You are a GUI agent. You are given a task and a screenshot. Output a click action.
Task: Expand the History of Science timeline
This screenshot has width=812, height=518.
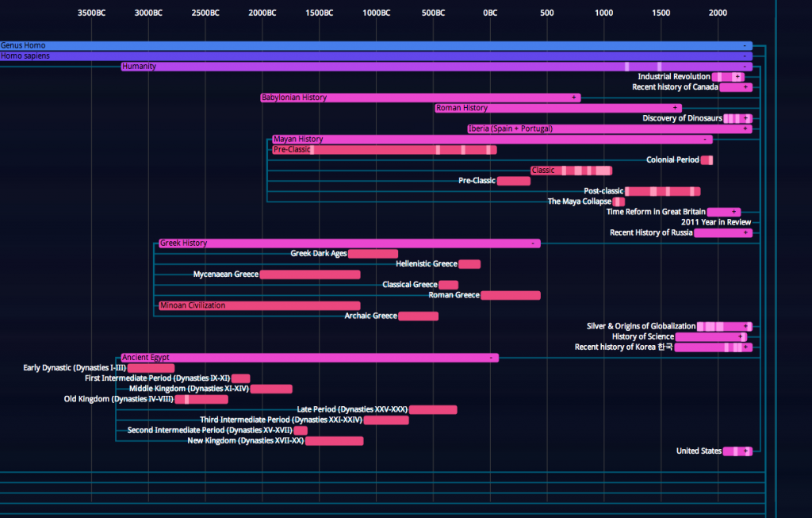click(741, 336)
